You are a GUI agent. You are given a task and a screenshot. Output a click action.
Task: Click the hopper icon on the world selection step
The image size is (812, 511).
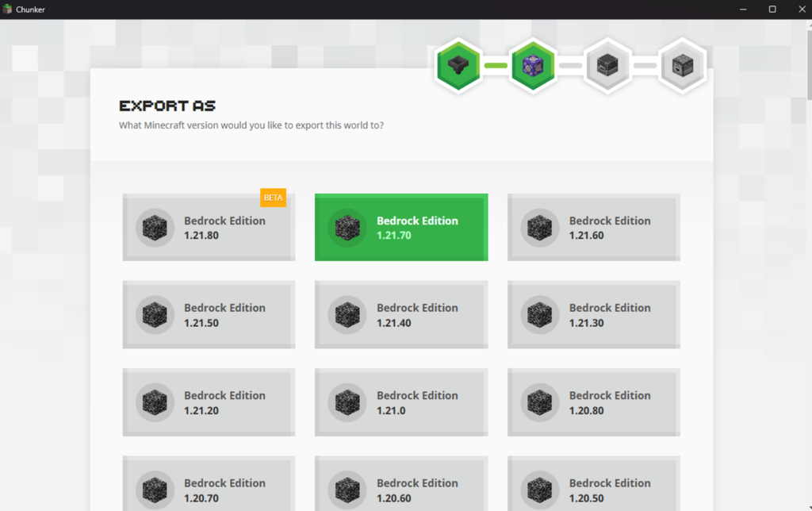tap(458, 66)
